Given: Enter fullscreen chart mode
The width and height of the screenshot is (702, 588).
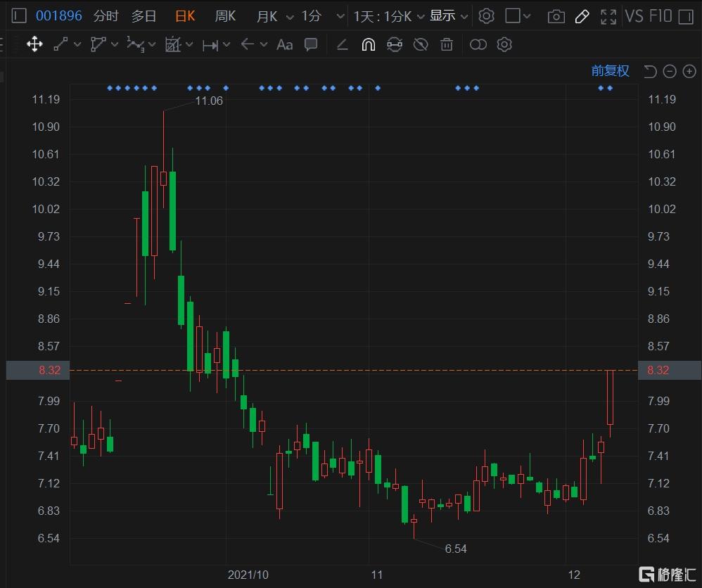Looking at the screenshot, I should tap(608, 17).
